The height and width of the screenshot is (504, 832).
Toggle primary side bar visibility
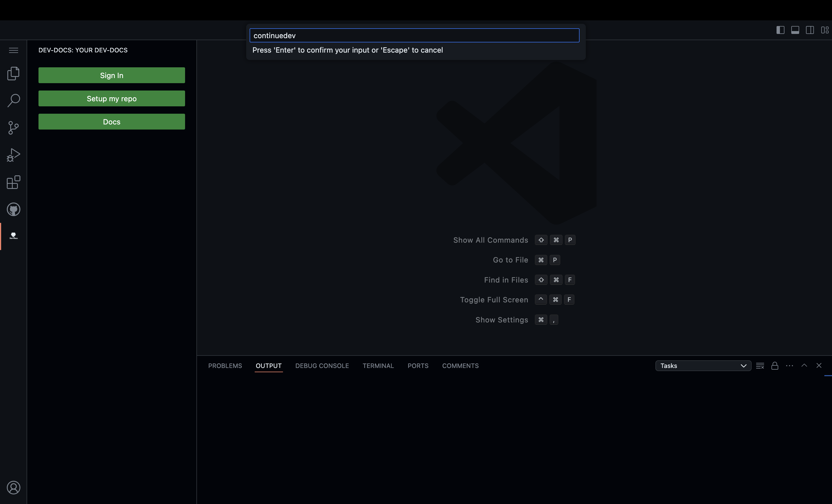780,30
